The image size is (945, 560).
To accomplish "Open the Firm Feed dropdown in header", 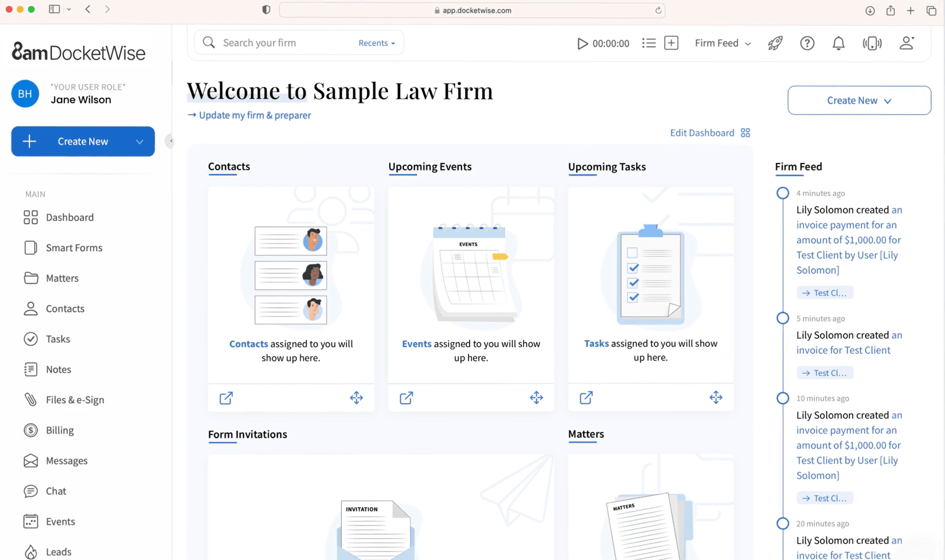I will click(x=722, y=43).
